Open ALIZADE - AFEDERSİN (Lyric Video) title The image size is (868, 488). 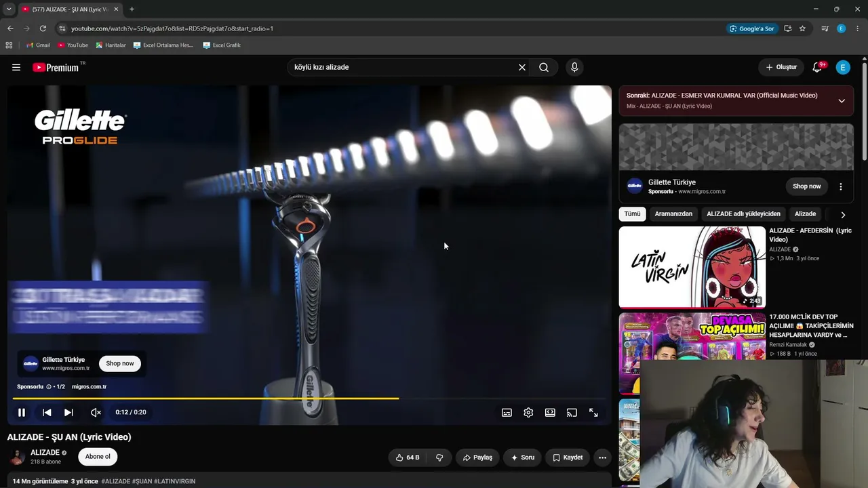(x=810, y=235)
